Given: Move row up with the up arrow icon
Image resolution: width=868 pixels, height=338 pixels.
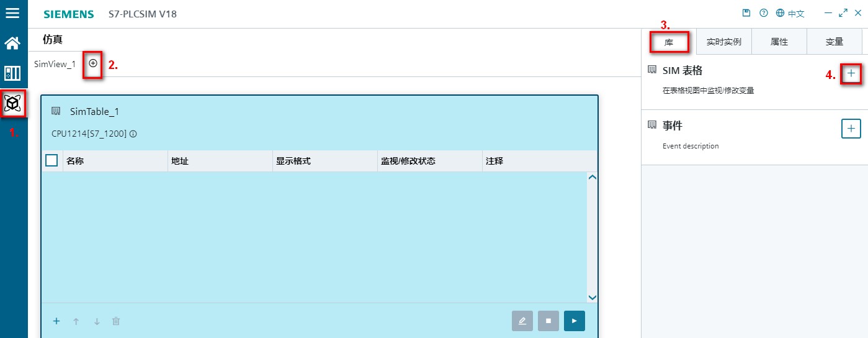Looking at the screenshot, I should coord(76,321).
